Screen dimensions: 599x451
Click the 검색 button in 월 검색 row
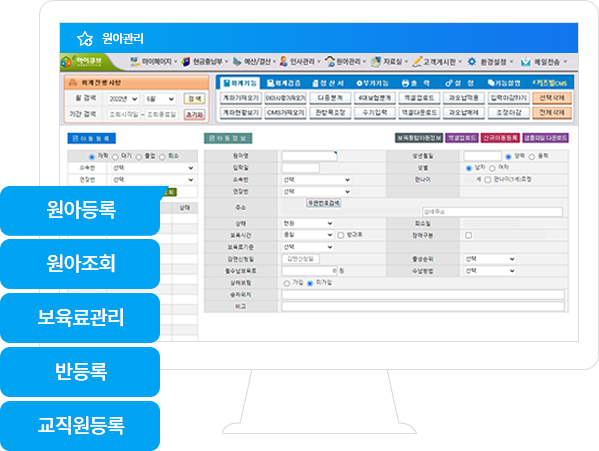[194, 99]
